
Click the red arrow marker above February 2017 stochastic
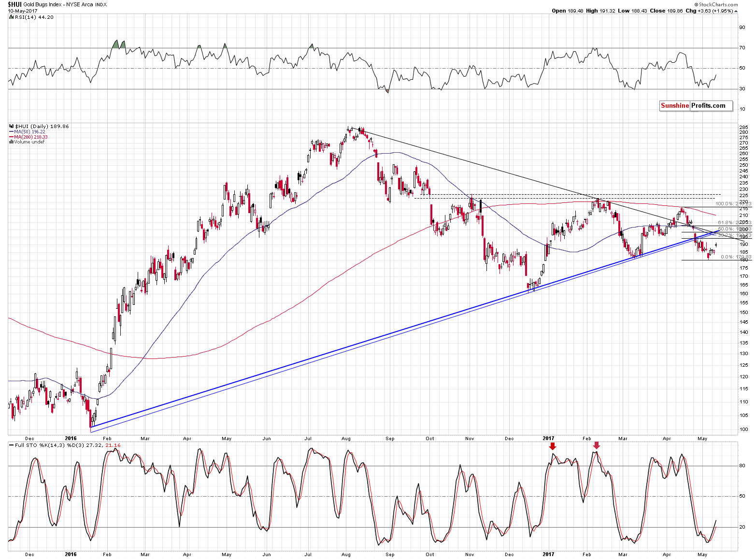click(597, 445)
